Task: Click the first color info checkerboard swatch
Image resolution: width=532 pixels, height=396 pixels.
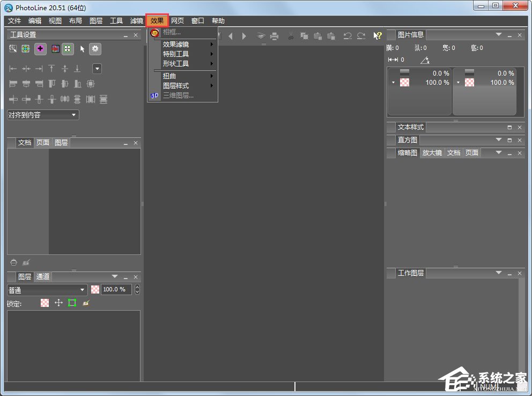Action: (404, 83)
